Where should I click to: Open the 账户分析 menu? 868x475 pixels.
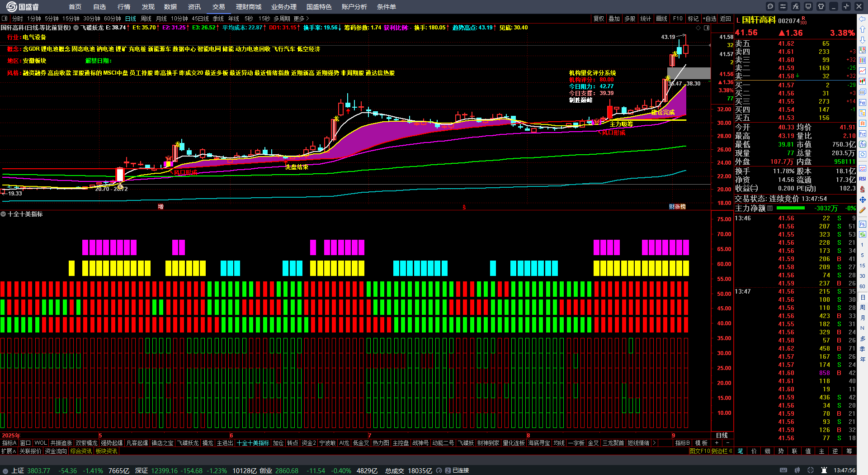(x=354, y=7)
